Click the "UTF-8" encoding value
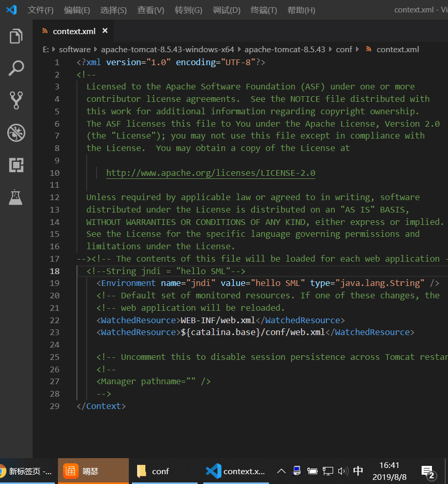The width and height of the screenshot is (448, 484). pos(238,63)
